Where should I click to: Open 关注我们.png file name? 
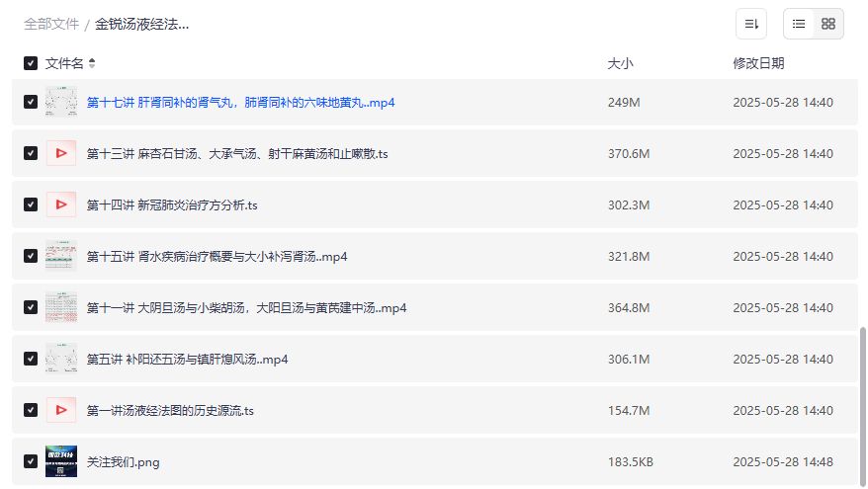(123, 462)
